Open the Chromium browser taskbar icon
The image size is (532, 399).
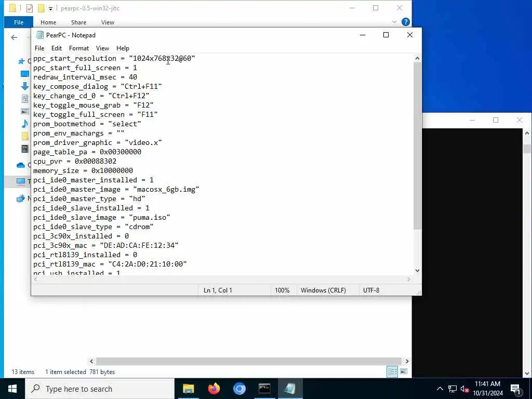click(239, 389)
